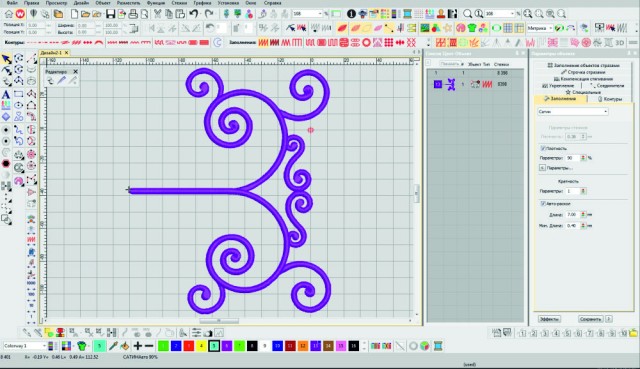Click the Save design floppy icon
This screenshot has height=369, width=640.
pyautogui.click(x=110, y=14)
